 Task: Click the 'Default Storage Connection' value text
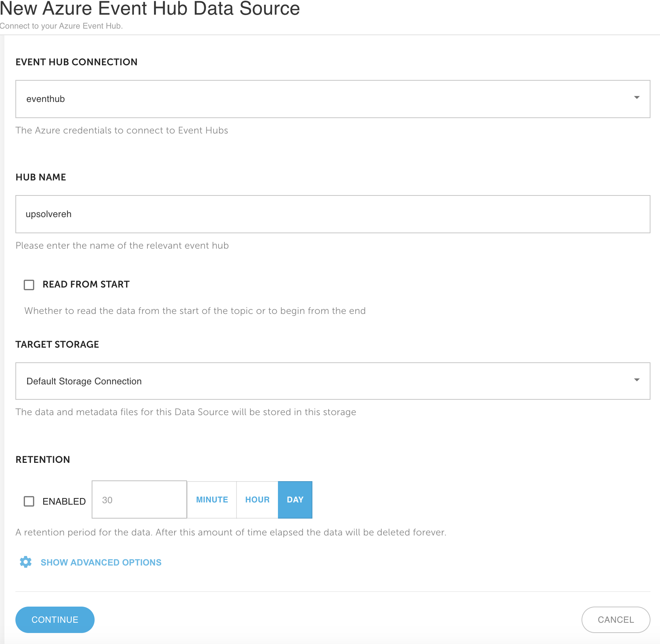(84, 381)
